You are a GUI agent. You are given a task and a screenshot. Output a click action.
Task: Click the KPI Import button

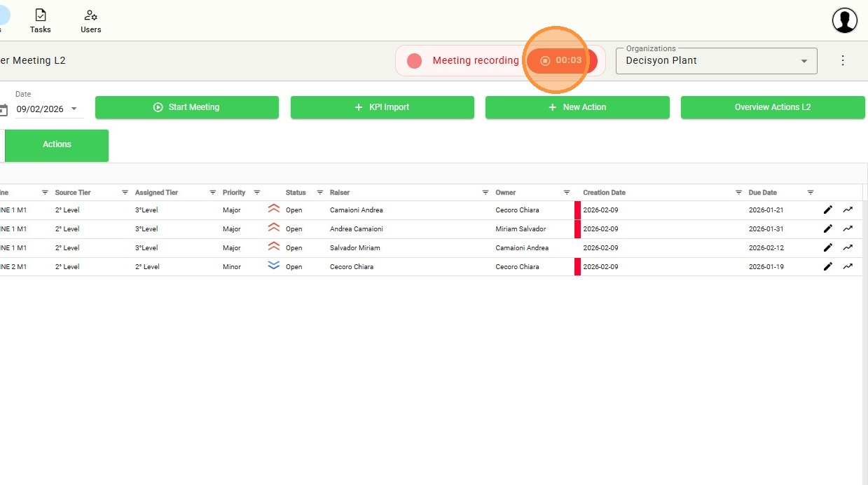point(382,107)
